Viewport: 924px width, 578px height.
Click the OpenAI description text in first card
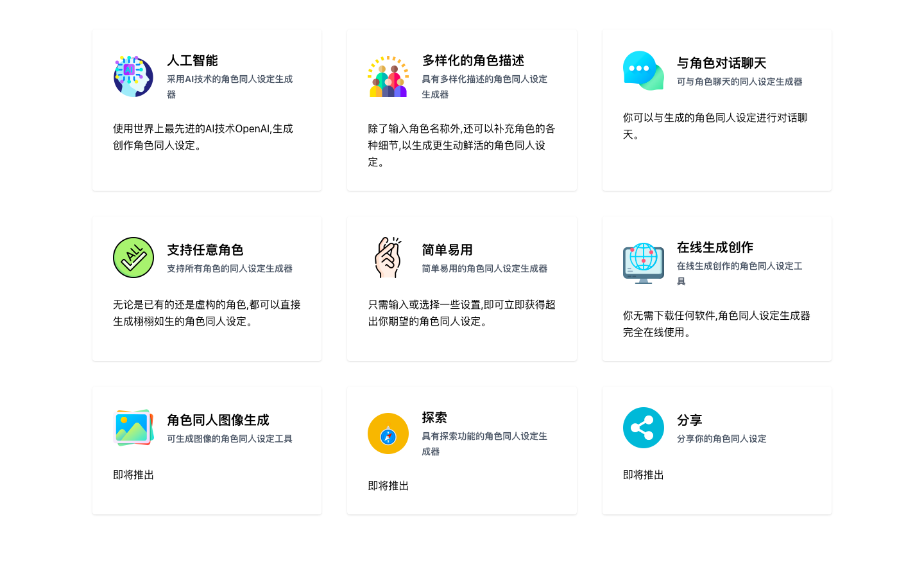[x=203, y=137]
